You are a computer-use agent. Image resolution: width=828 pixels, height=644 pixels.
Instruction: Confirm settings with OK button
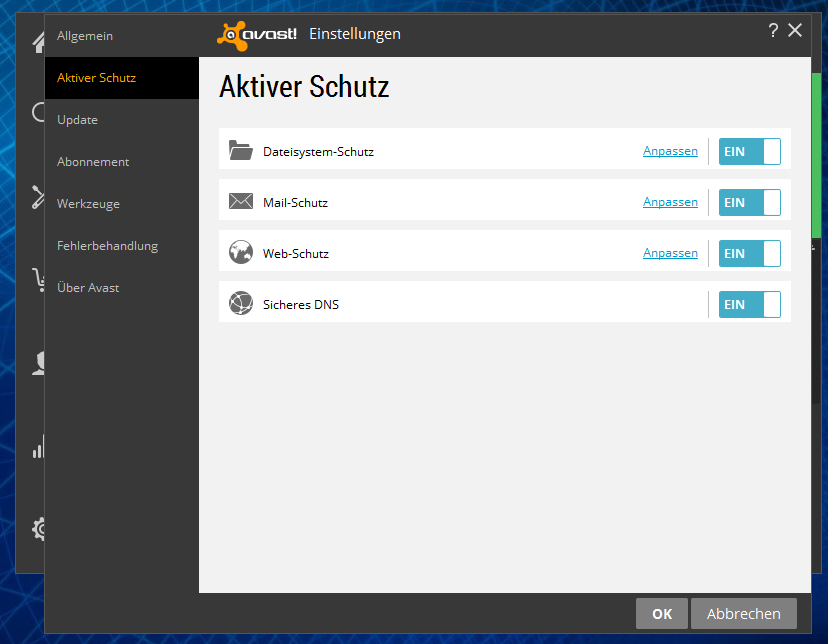[662, 613]
